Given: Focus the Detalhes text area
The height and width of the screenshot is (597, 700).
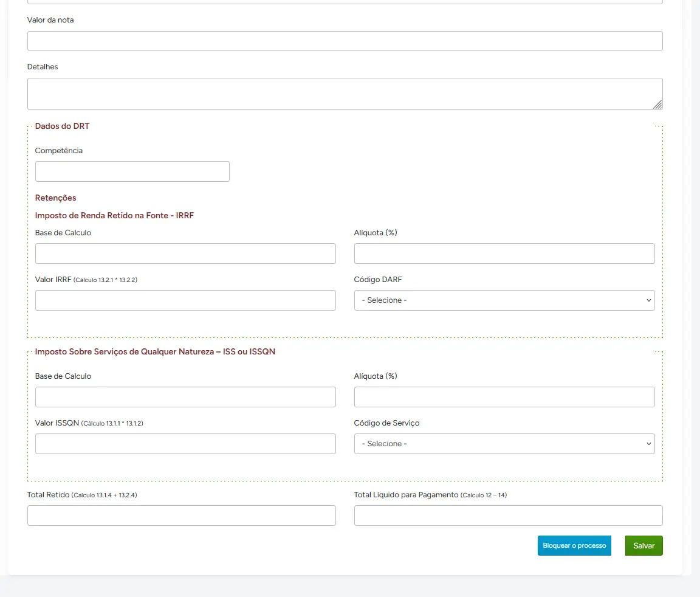Looking at the screenshot, I should (345, 94).
